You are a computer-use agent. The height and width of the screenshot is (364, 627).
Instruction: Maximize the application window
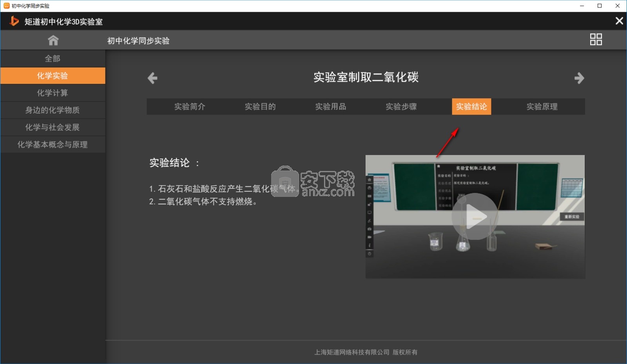tap(600, 6)
